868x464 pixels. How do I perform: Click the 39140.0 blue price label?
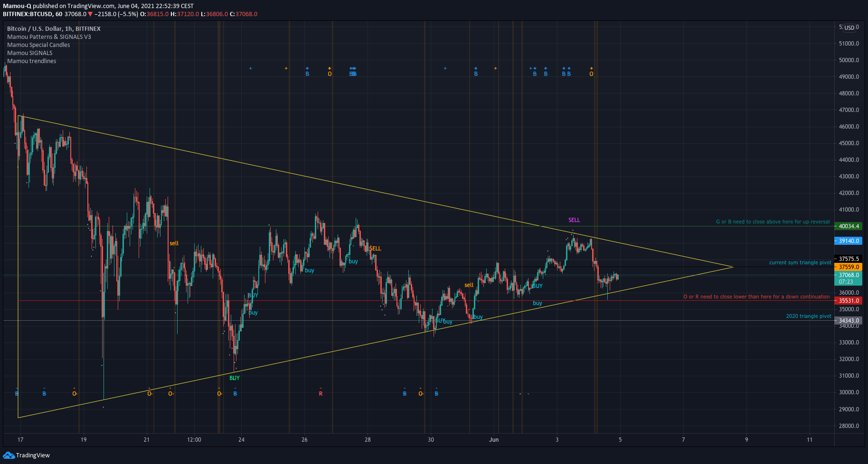coord(849,241)
